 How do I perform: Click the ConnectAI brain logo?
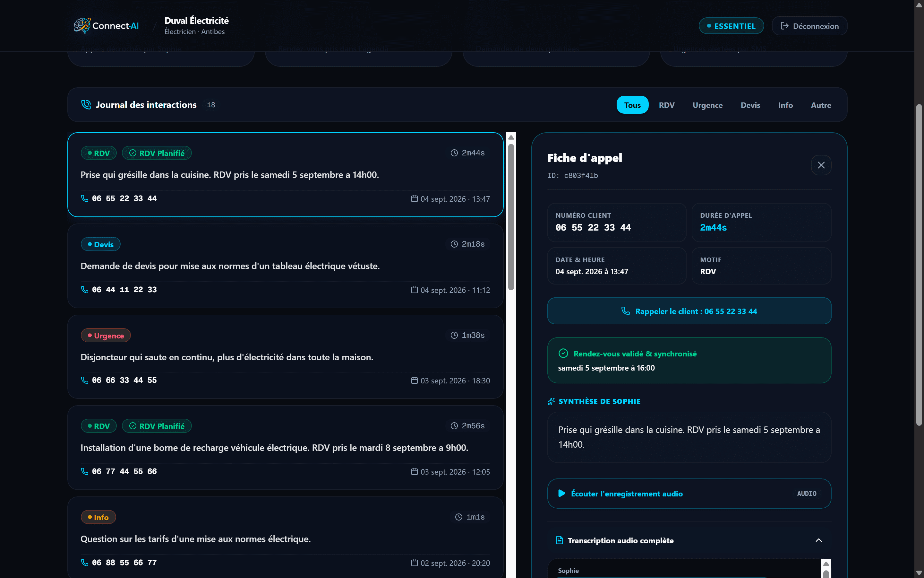click(x=82, y=26)
